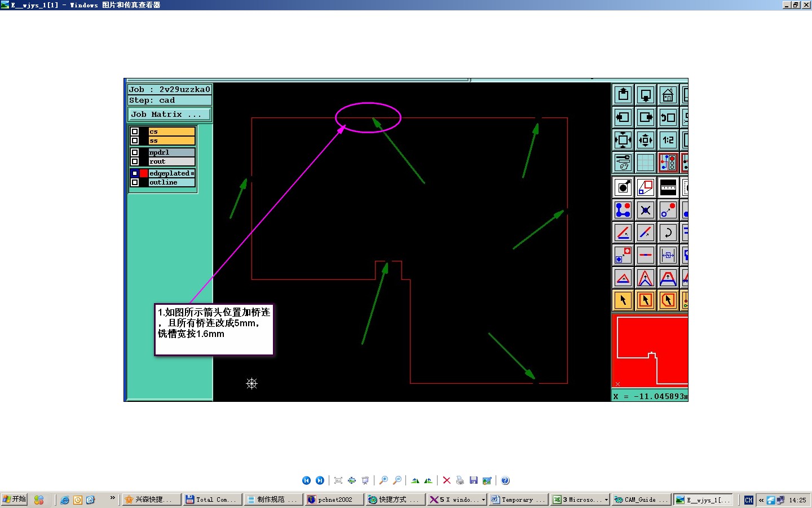
Task: Select the plain arrow pointer select tool
Action: click(623, 300)
